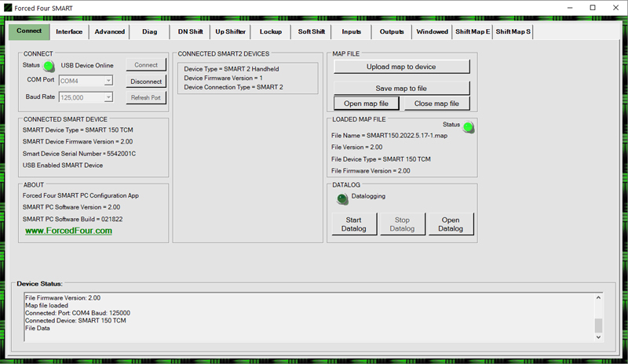Click the Datalogging indicator light
Viewport: 628px width, 364px height.
[x=342, y=198]
